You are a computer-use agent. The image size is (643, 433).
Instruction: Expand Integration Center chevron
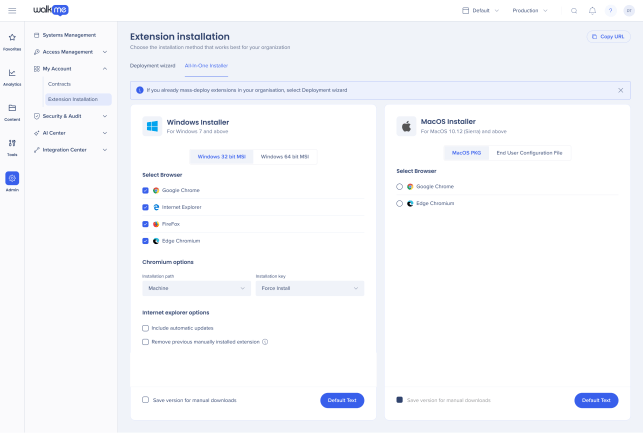coord(105,150)
